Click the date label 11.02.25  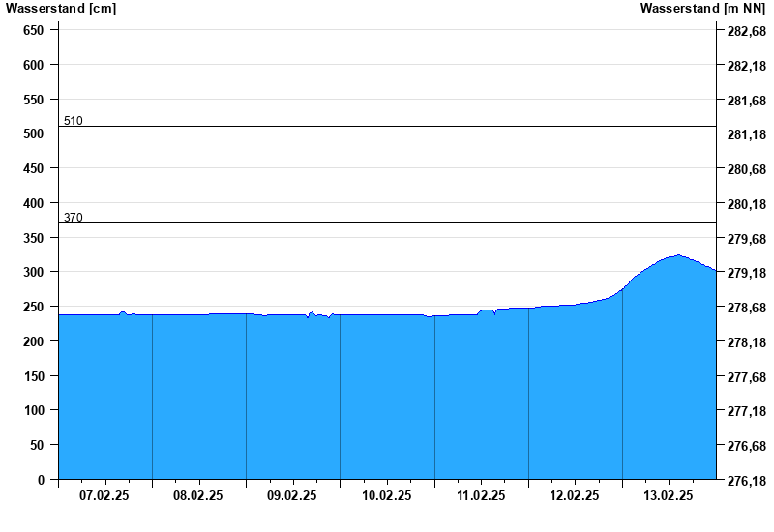coord(481,495)
